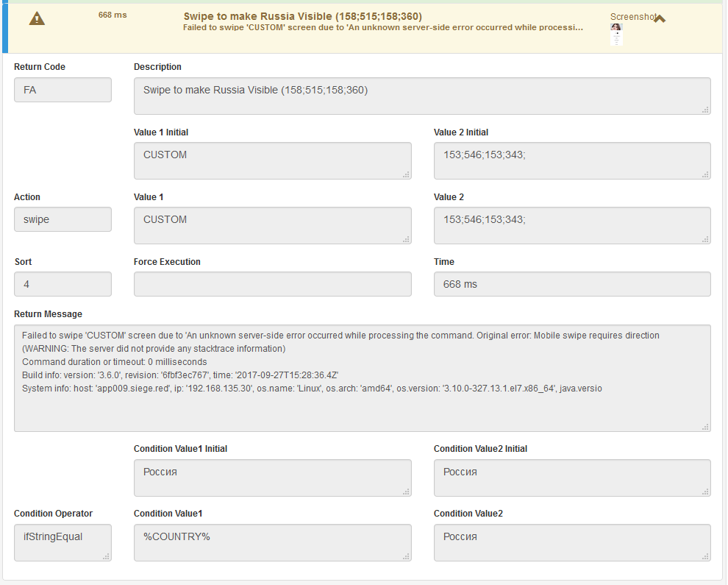Image resolution: width=728 pixels, height=585 pixels.
Task: Click the Value 1 field with CUSTOM
Action: click(x=273, y=225)
